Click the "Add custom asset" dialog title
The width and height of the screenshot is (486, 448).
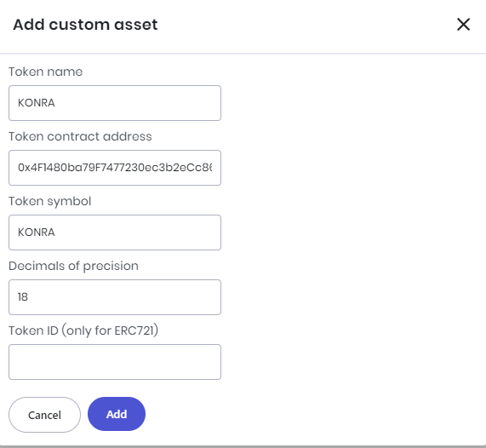tap(85, 25)
